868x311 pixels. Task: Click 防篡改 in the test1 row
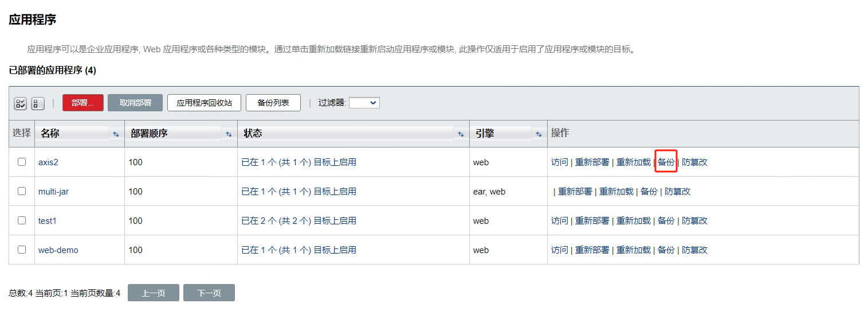coord(694,221)
